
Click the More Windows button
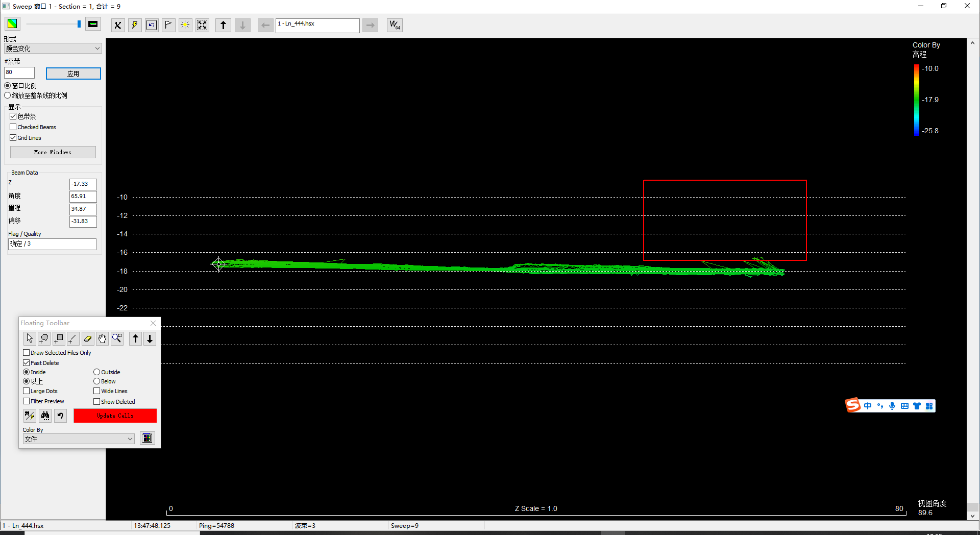pyautogui.click(x=53, y=152)
